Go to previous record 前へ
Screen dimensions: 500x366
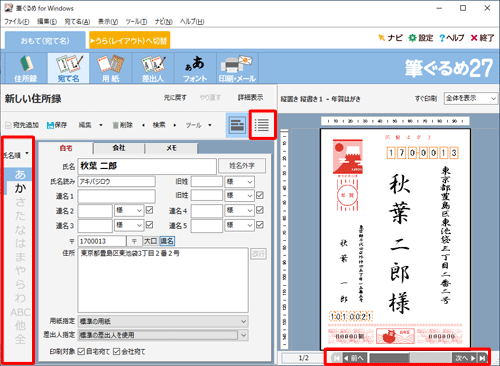(355, 358)
